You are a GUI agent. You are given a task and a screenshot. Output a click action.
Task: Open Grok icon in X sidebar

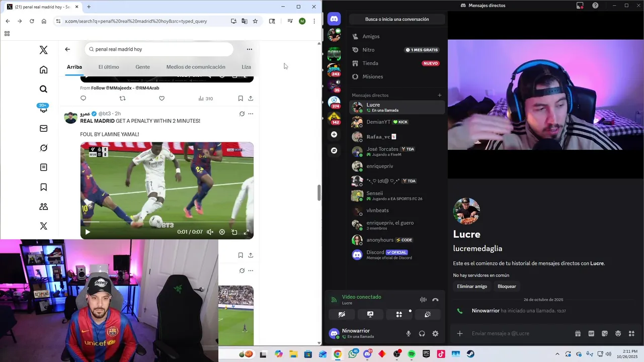43,148
